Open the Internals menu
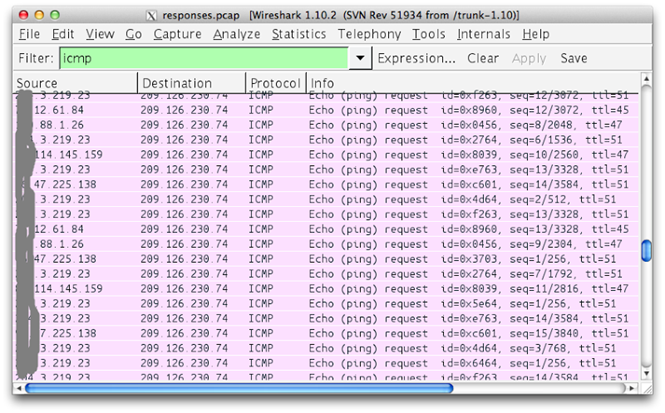The image size is (665, 413). (x=484, y=34)
